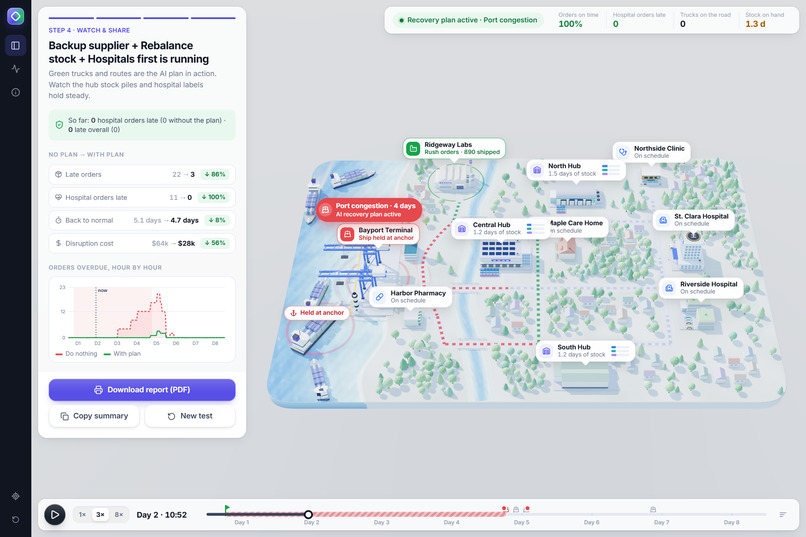Click the fourth step progress bar segment

point(213,18)
